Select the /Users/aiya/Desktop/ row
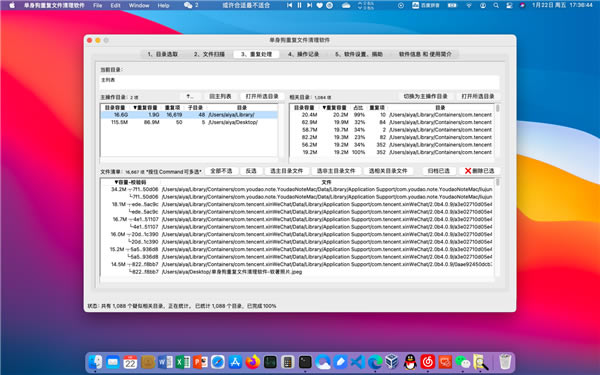600x375 pixels. point(189,122)
